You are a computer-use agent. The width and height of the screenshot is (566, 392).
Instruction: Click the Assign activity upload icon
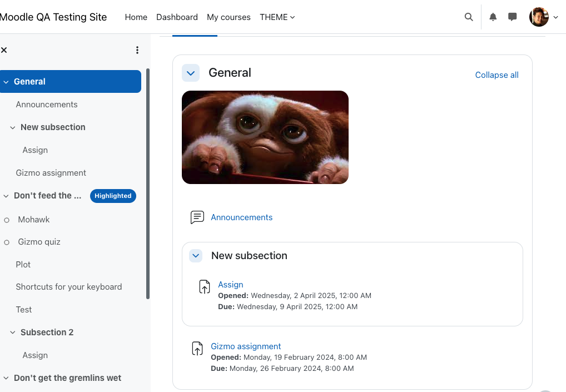click(204, 287)
